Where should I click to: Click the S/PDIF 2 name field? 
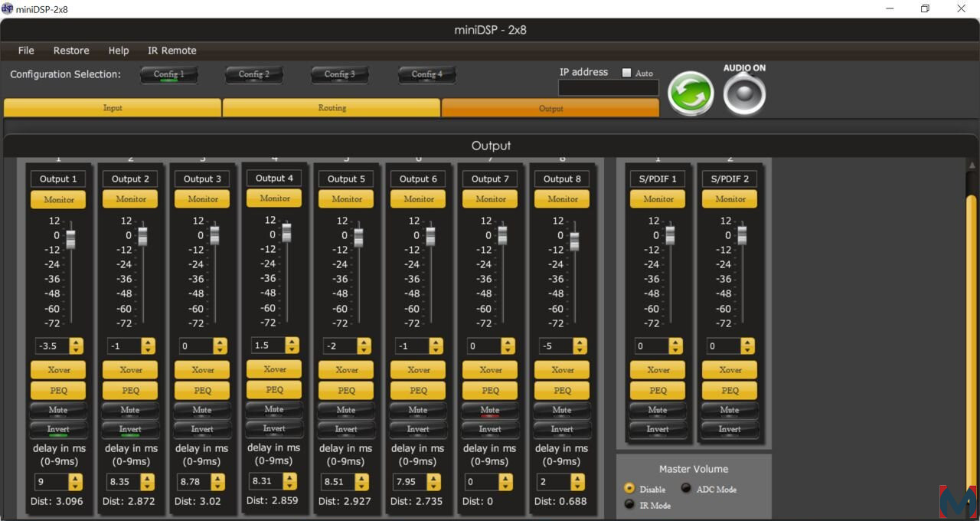(730, 179)
